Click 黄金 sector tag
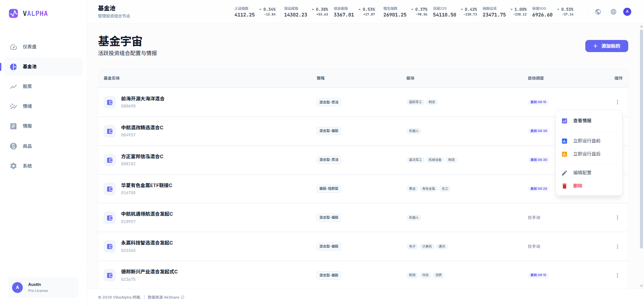 412,189
